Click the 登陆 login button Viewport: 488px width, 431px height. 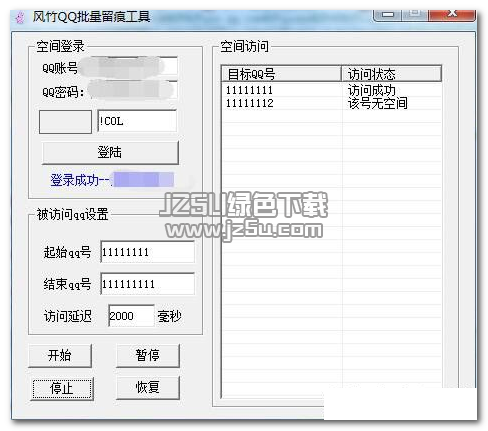click(110, 153)
